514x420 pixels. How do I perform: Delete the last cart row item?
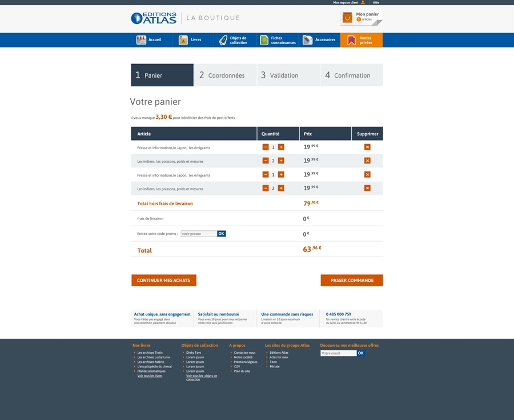click(x=367, y=188)
